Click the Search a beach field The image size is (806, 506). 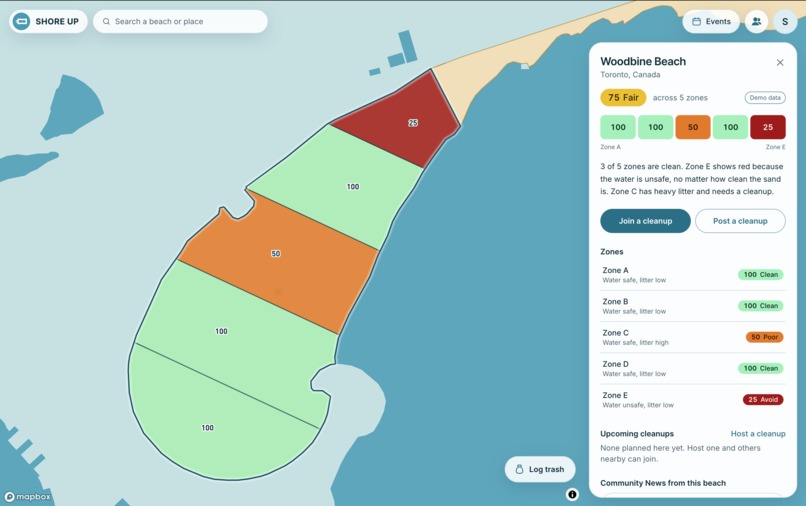[x=180, y=22]
